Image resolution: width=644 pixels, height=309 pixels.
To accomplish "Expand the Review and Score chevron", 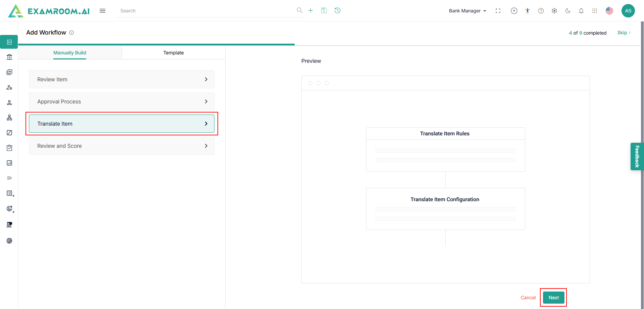I will tap(206, 146).
